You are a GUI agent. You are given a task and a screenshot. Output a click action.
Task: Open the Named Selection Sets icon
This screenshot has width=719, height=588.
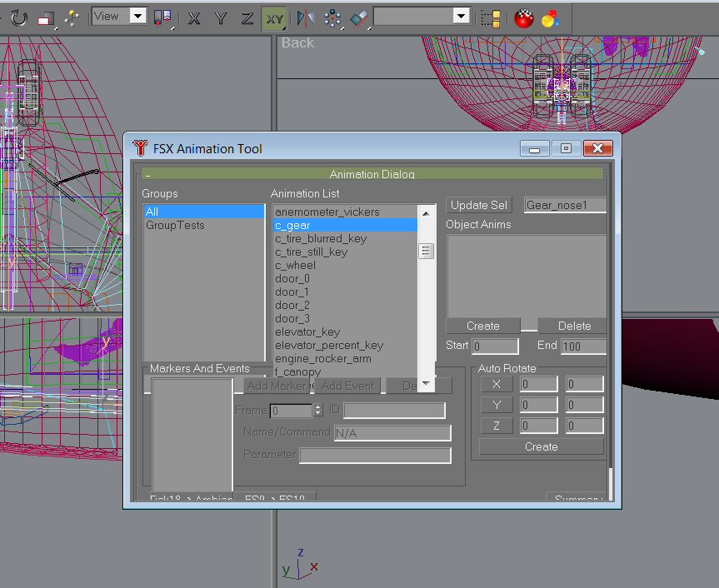[492, 17]
